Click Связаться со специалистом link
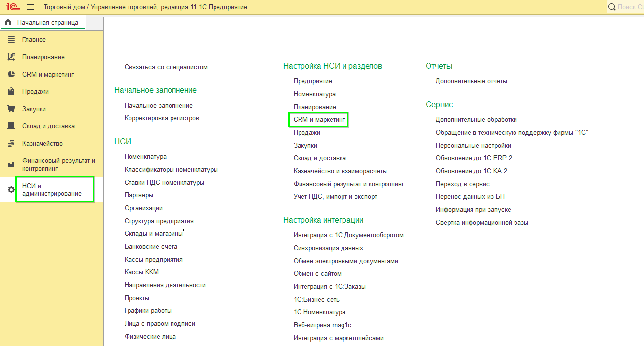This screenshot has width=644, height=346. coord(166,67)
